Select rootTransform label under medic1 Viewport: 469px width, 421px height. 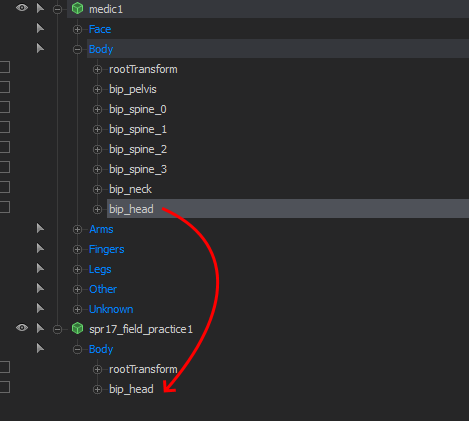pos(143,69)
